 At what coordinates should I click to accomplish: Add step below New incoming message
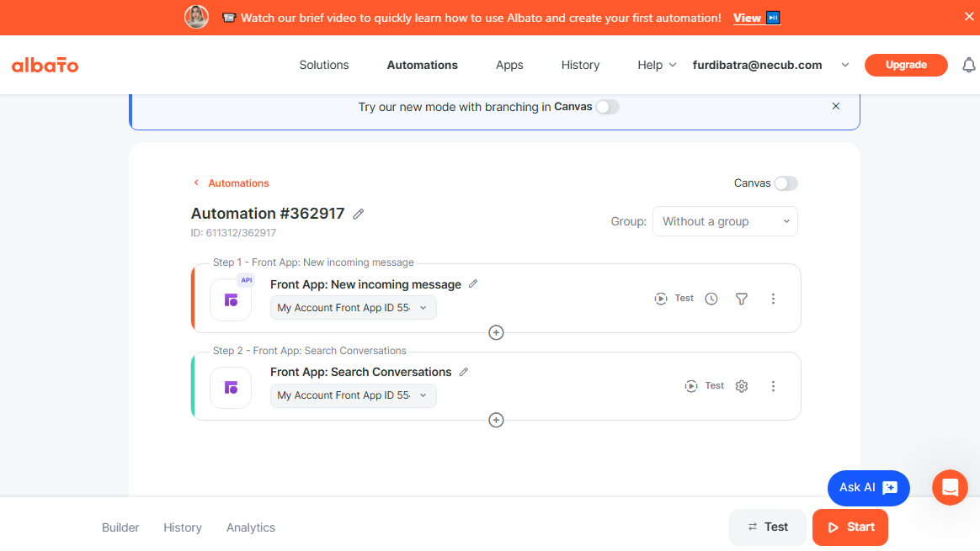pos(496,332)
